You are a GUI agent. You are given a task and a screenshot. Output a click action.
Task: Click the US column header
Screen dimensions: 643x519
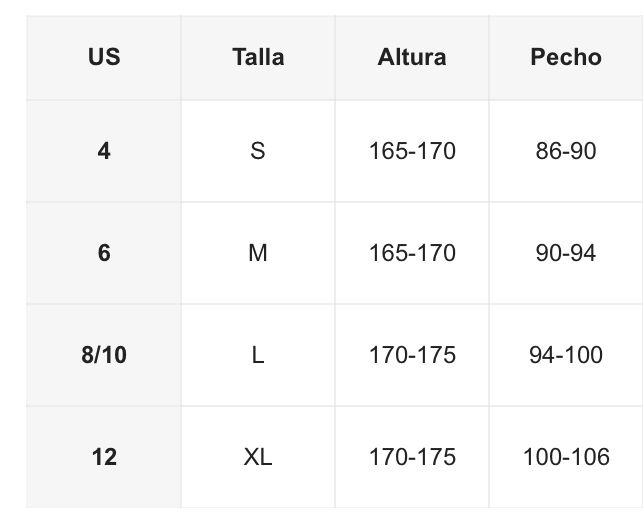(x=104, y=57)
